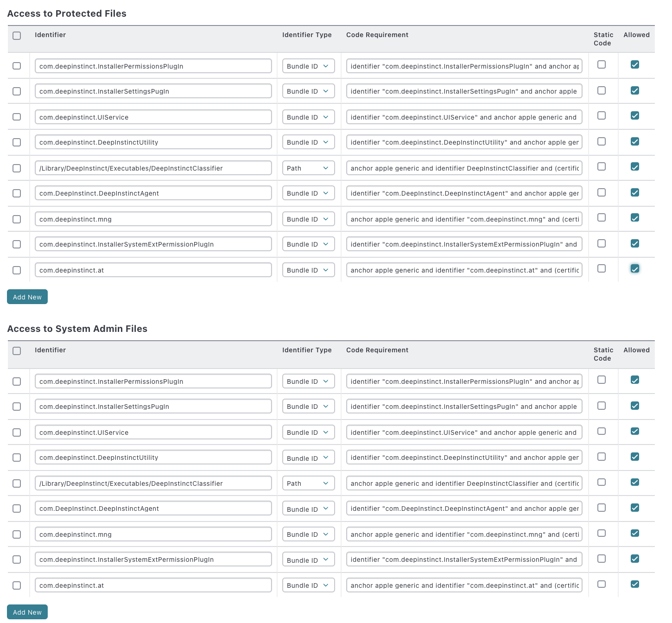Uncheck Allowed for DeepInstinctUtility in System Admin Files
672x623 pixels.
(635, 457)
